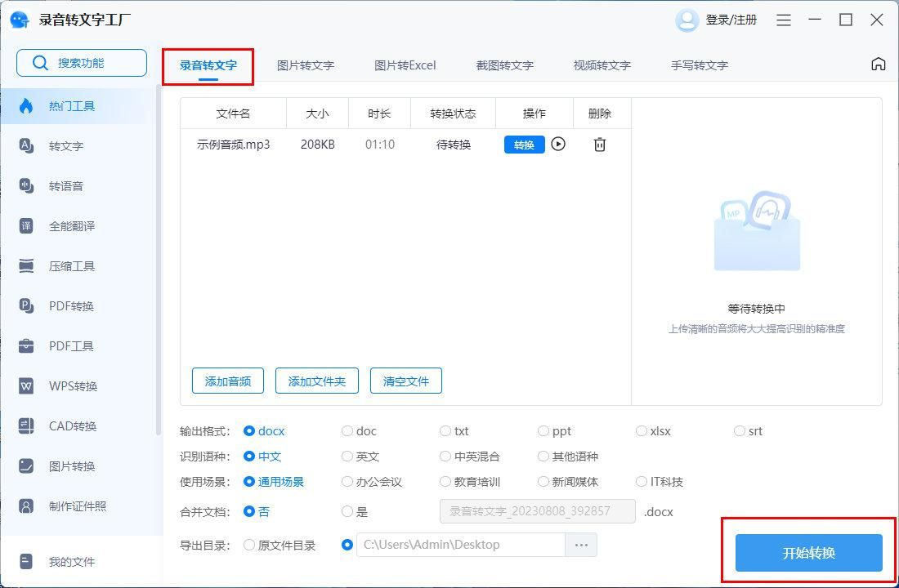899x588 pixels.
Task: Select ppt output format
Action: click(554, 431)
